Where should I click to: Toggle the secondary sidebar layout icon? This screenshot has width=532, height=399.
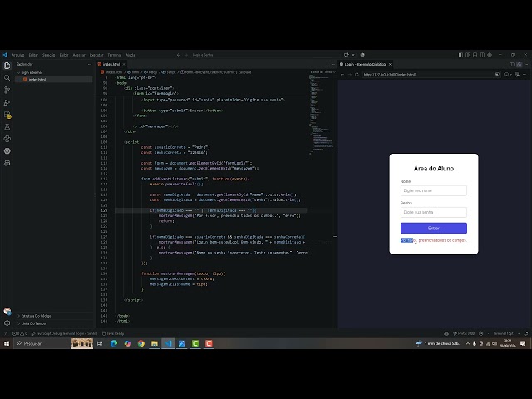click(x=482, y=55)
